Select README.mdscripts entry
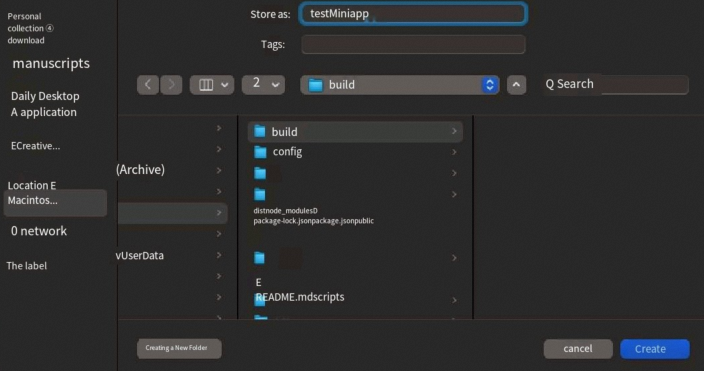This screenshot has width=704, height=371. (300, 297)
